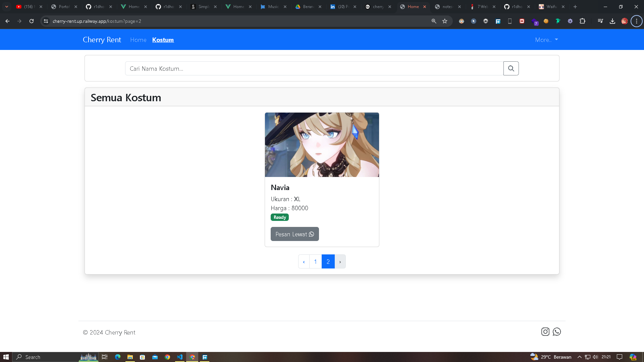The width and height of the screenshot is (644, 362).
Task: Bookmark this page with the star icon
Action: coord(445,21)
